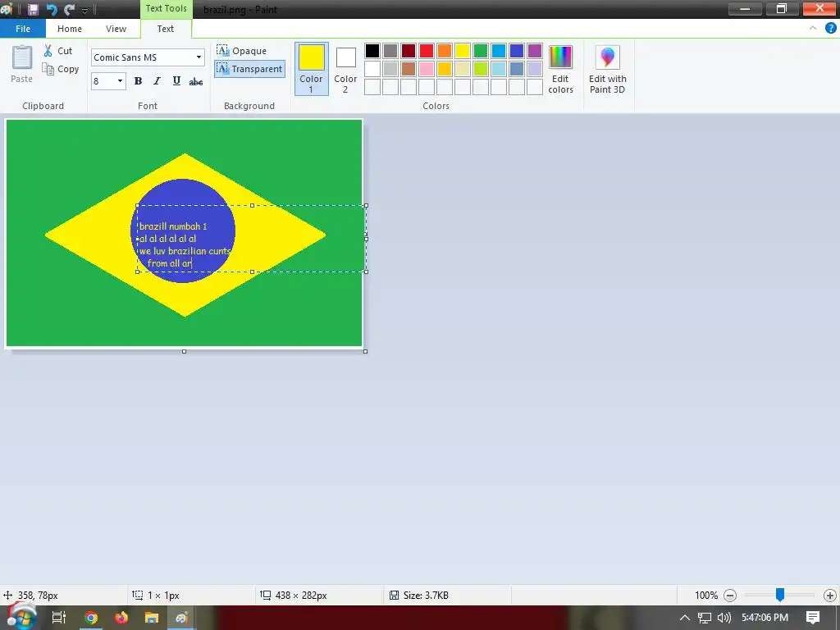Launch Firefox from the taskbar

coord(121,618)
